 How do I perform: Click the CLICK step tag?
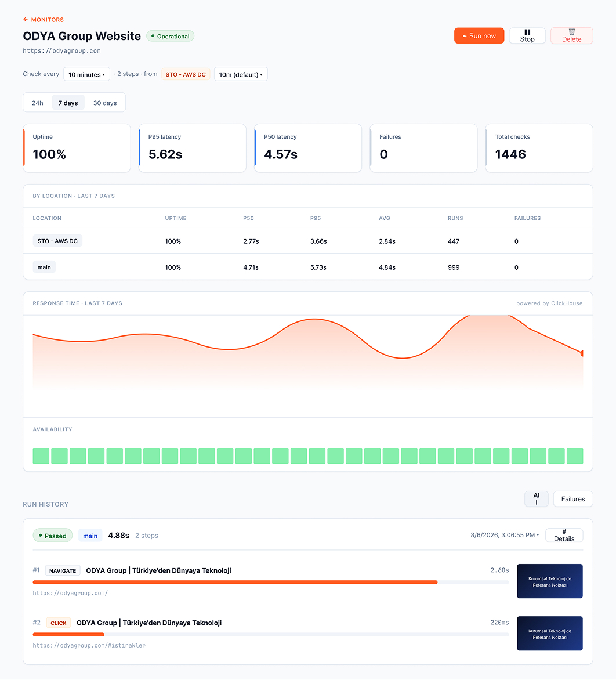tap(59, 623)
